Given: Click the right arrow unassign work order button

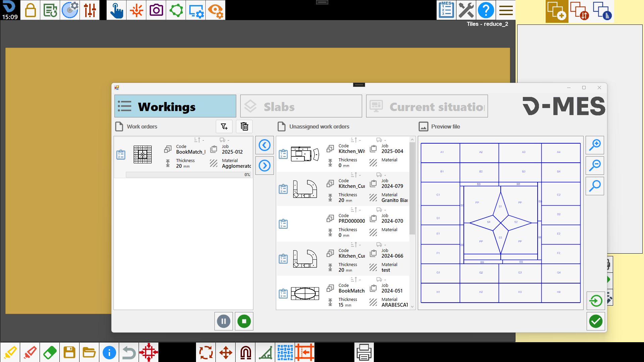Looking at the screenshot, I should point(264,165).
